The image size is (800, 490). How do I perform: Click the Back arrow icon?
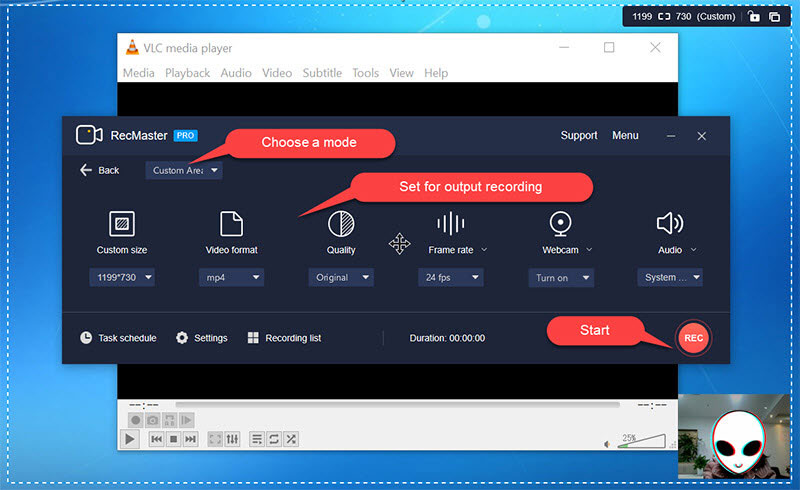pyautogui.click(x=86, y=170)
